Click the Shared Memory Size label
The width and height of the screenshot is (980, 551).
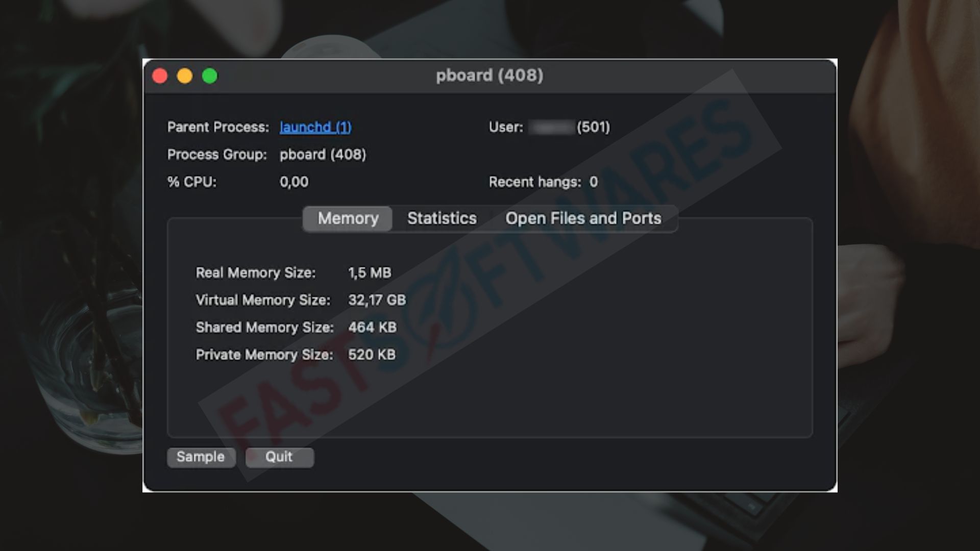pos(264,328)
